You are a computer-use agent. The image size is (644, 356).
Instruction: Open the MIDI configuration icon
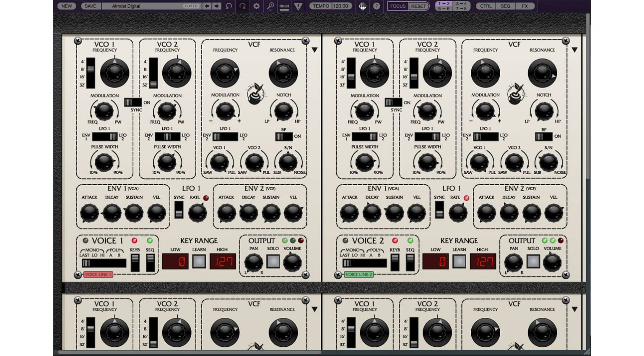coord(284,6)
